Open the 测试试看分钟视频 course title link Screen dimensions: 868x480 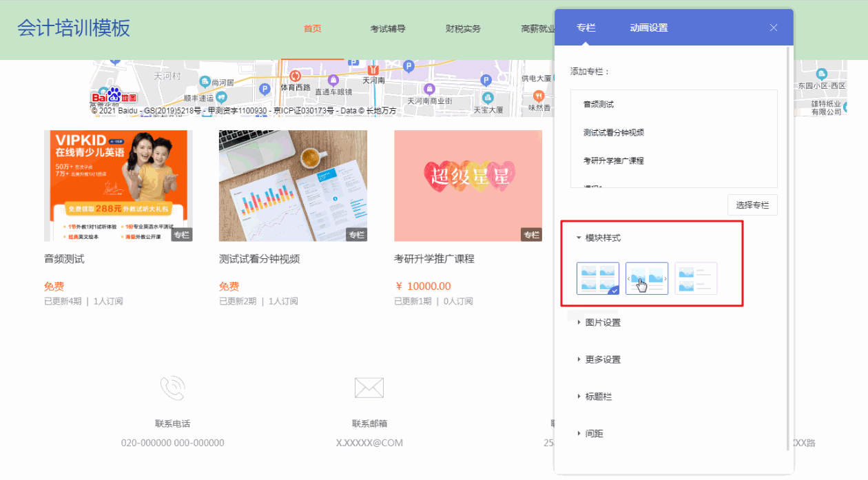pos(259,259)
